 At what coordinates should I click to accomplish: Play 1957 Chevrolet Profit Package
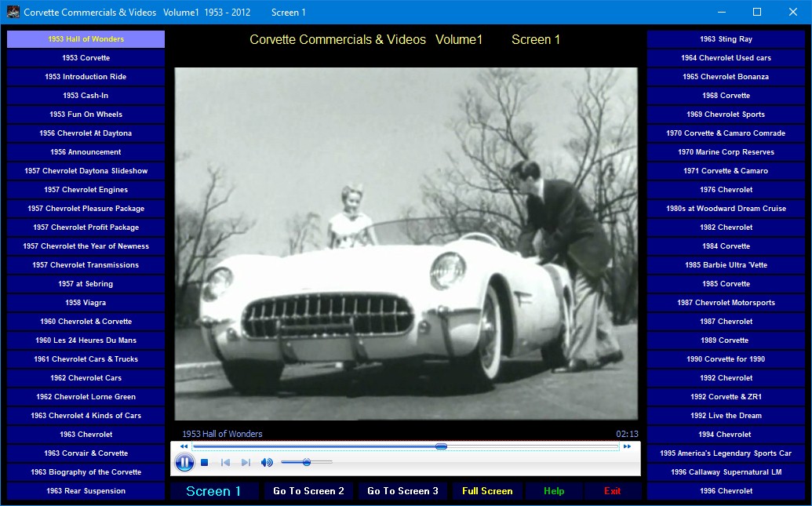86,228
